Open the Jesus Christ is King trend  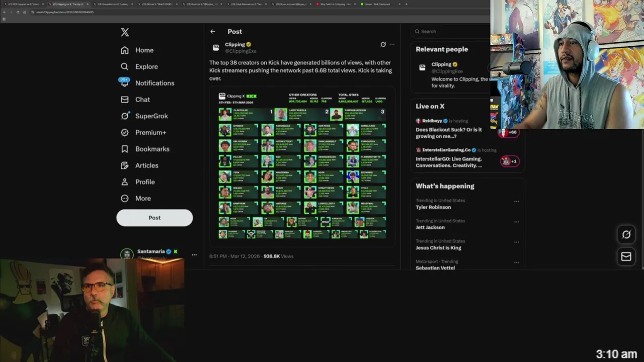(438, 248)
